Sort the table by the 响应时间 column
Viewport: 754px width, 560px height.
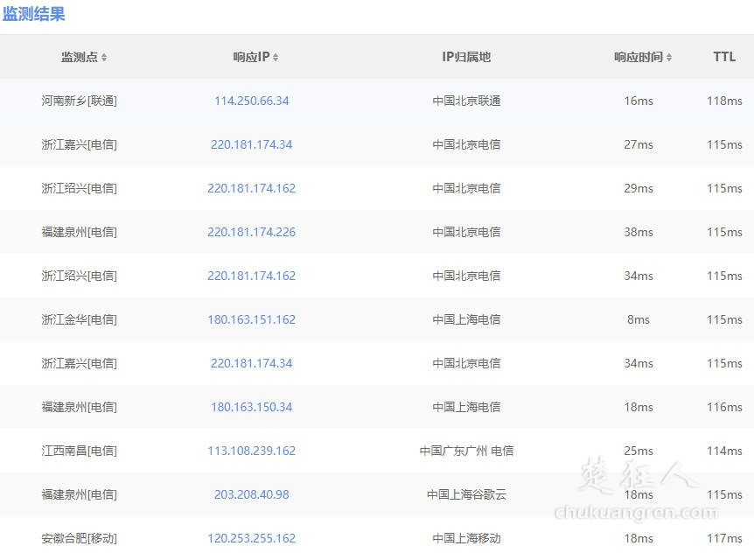(639, 57)
